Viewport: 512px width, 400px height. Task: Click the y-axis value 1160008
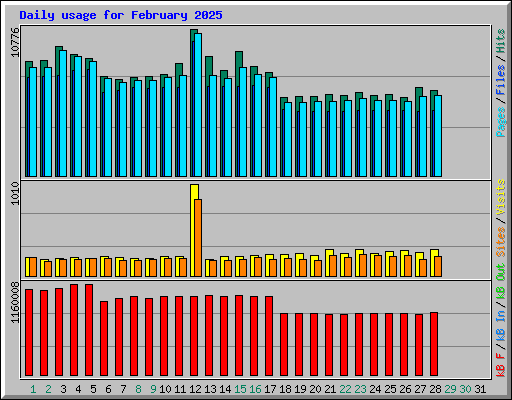click(x=15, y=303)
